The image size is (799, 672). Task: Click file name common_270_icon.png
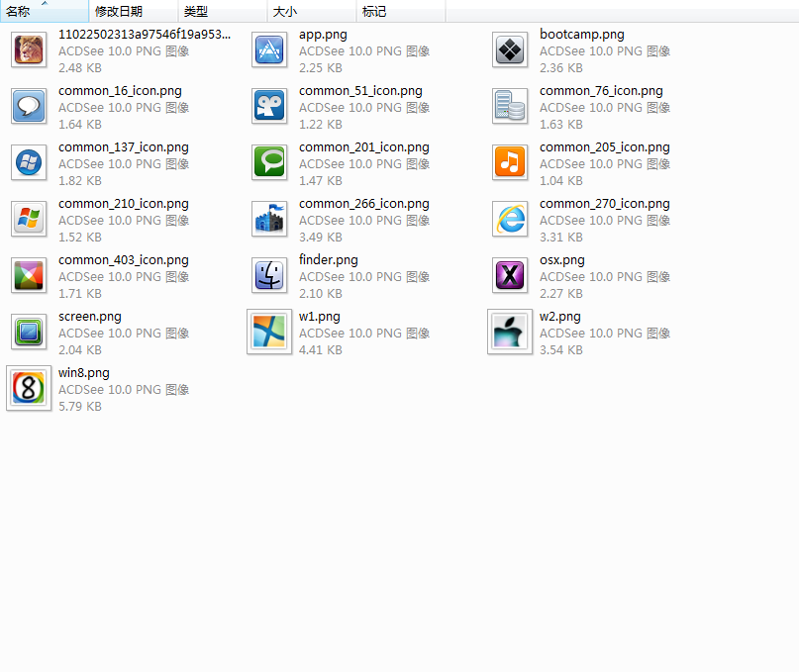[x=605, y=204]
